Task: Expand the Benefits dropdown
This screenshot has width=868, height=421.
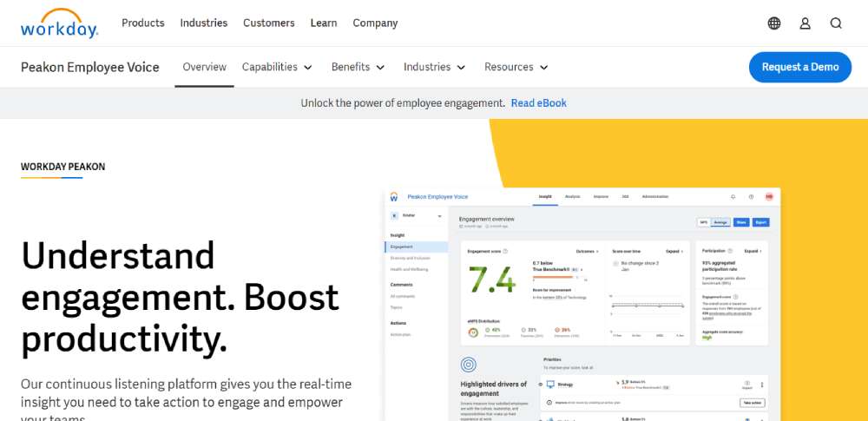Action: coord(358,67)
